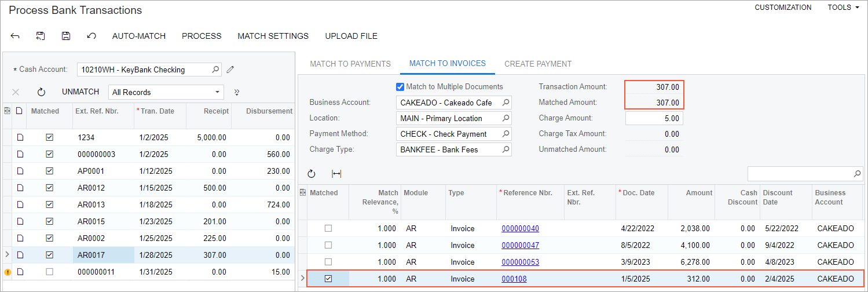Open invoice link 000000047
This screenshot has height=292, width=868.
click(x=520, y=245)
